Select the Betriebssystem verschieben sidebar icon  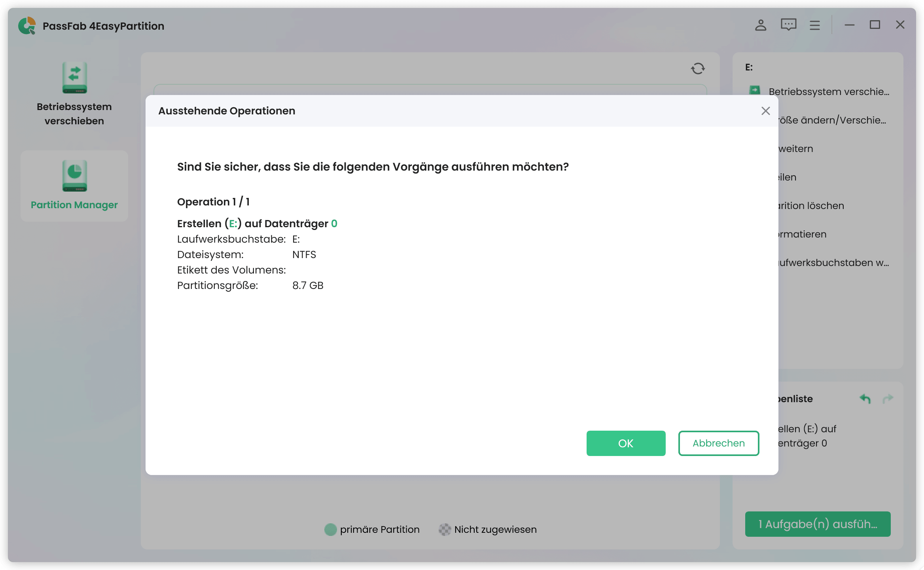click(x=74, y=78)
